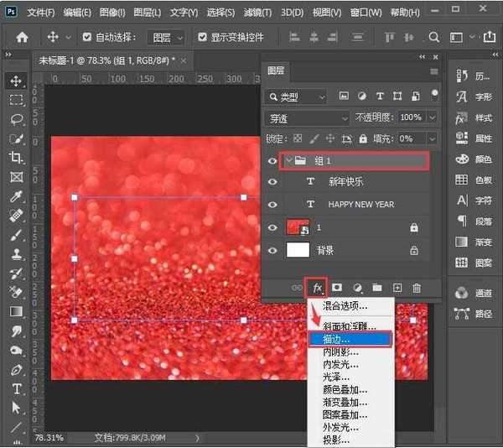
Task: Click the fx layer style button
Action: tap(318, 288)
